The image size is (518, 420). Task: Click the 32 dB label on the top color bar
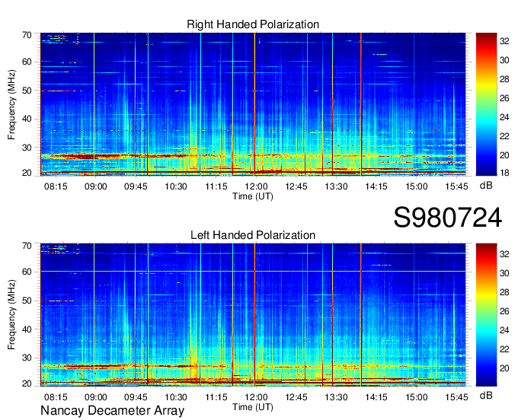point(504,41)
